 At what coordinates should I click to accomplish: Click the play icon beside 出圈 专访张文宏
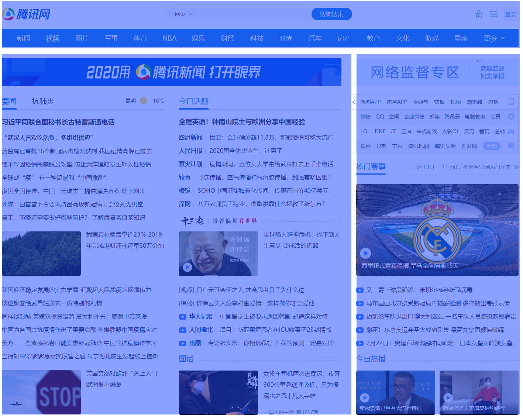click(x=183, y=343)
